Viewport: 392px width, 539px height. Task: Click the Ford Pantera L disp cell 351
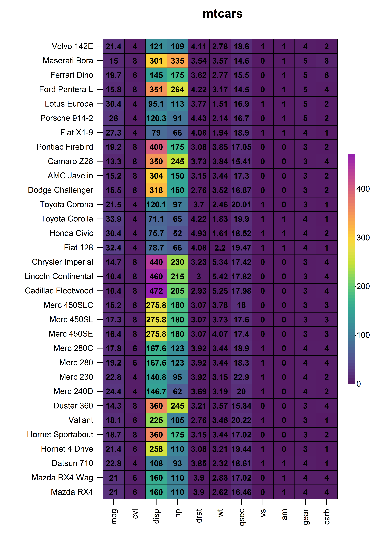click(x=156, y=90)
